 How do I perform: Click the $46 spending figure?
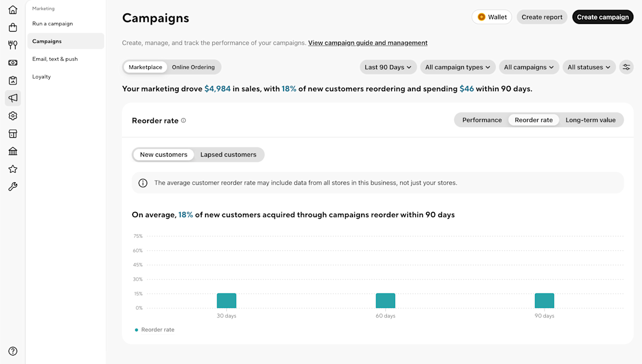pos(467,89)
